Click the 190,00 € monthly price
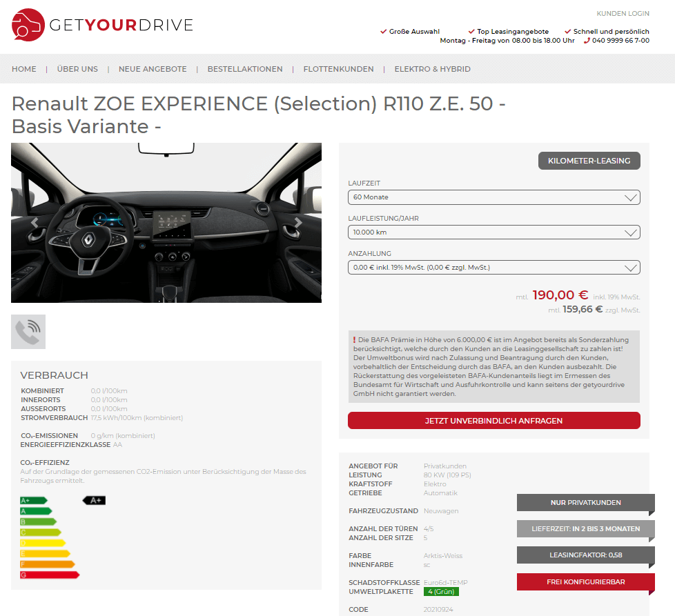675x616 pixels. (560, 295)
